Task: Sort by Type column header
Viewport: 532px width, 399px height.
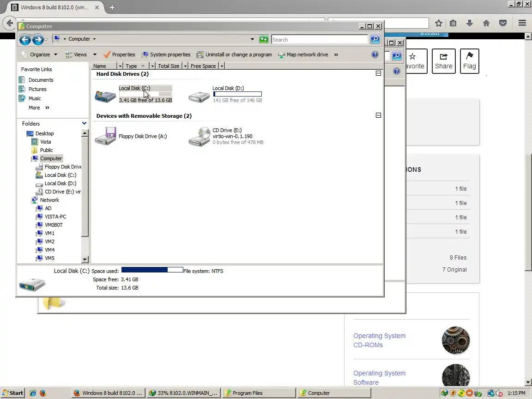Action: pyautogui.click(x=136, y=66)
